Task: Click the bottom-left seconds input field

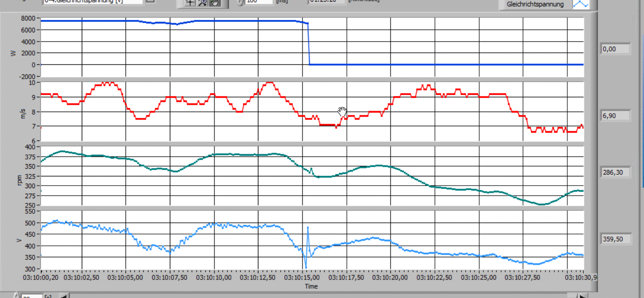Action: click(32, 296)
